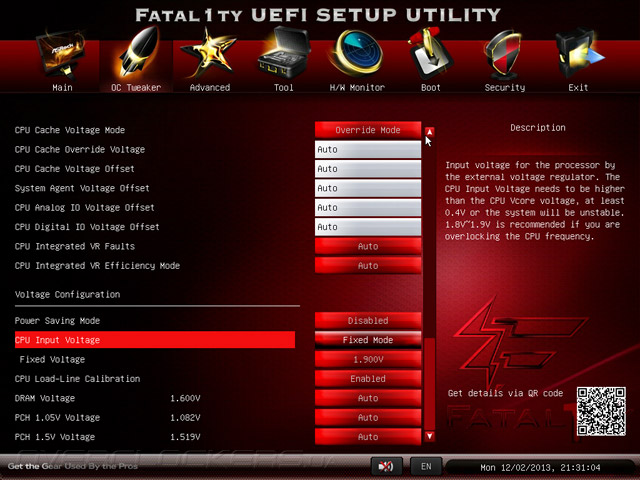Switch to the Boot tab label
Viewport: 640px width, 480px height.
click(431, 87)
